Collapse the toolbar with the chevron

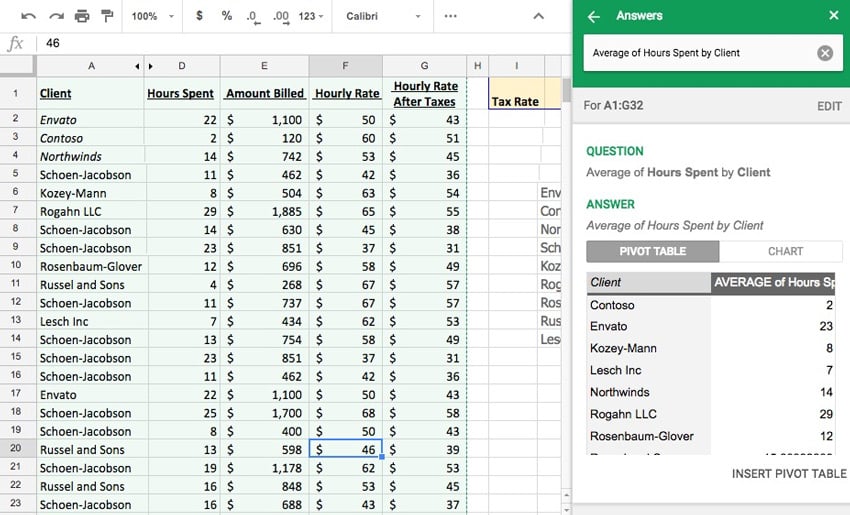pos(539,17)
